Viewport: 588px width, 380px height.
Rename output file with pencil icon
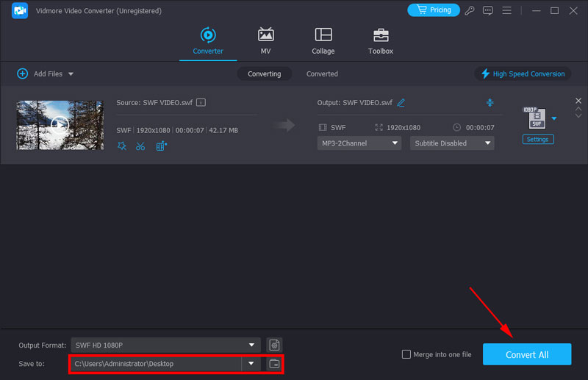401,103
